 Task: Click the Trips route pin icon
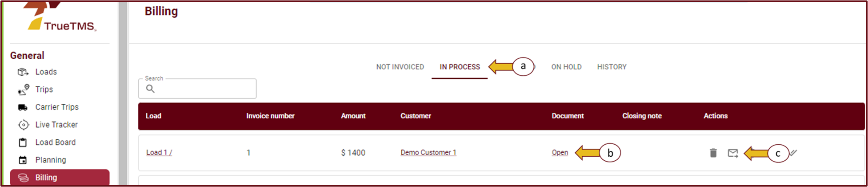[x=23, y=90]
